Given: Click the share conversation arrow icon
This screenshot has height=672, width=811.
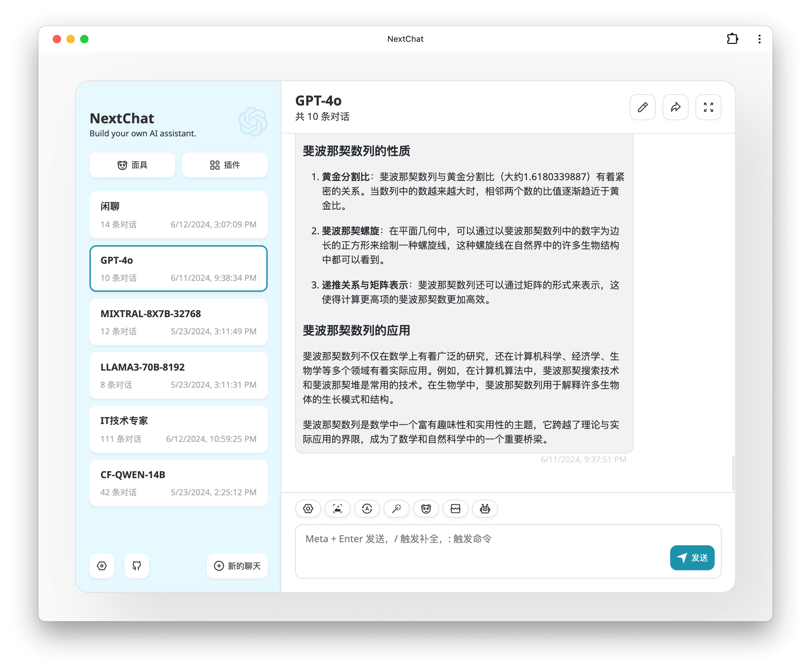Looking at the screenshot, I should (x=675, y=107).
